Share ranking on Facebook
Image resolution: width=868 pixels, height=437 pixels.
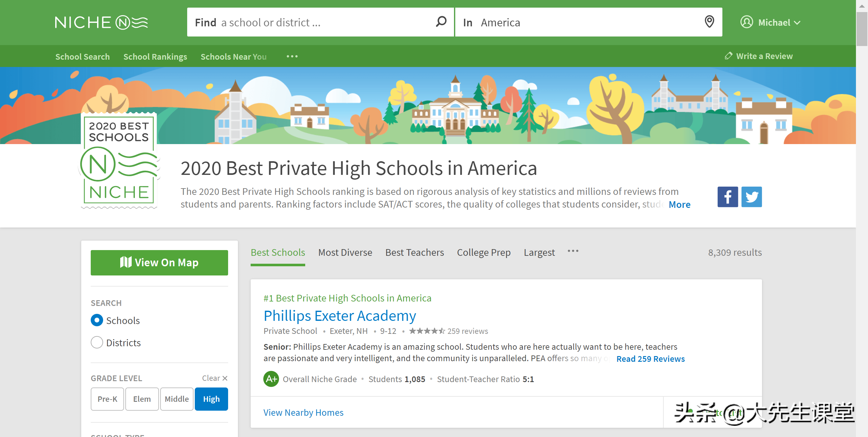pos(727,197)
